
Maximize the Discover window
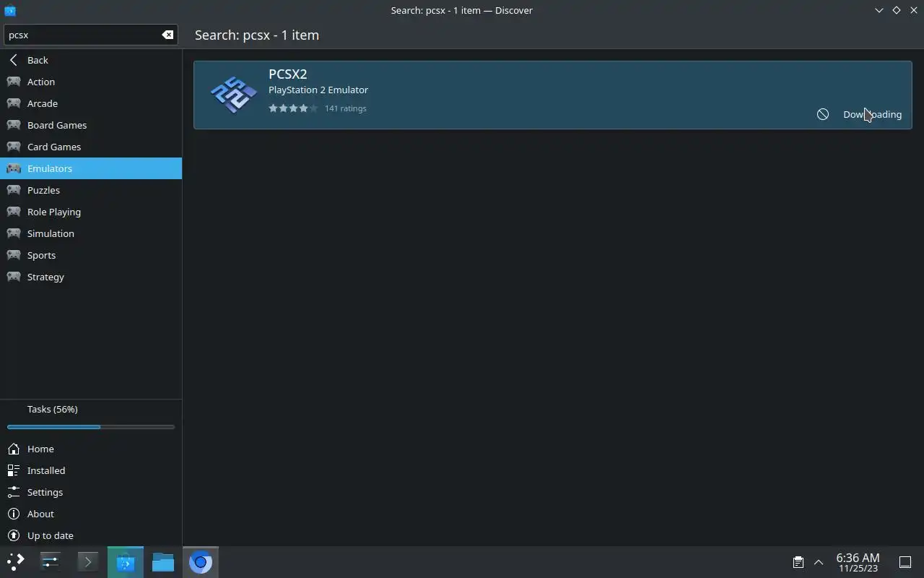pos(897,10)
